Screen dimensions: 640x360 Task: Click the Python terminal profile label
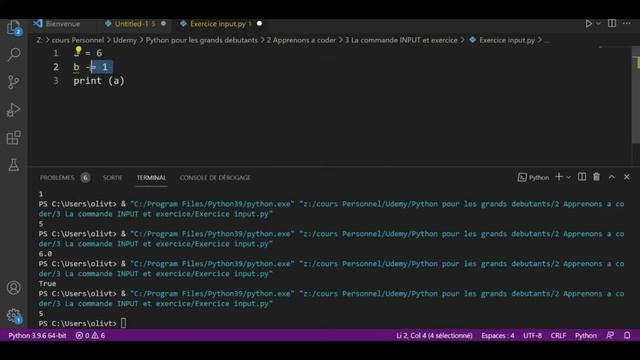[x=534, y=177]
